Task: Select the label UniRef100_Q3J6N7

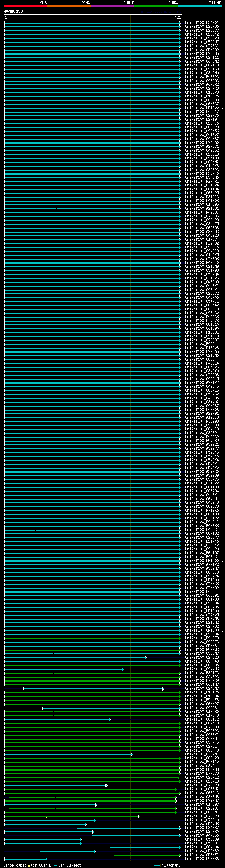Action: [202, 653]
